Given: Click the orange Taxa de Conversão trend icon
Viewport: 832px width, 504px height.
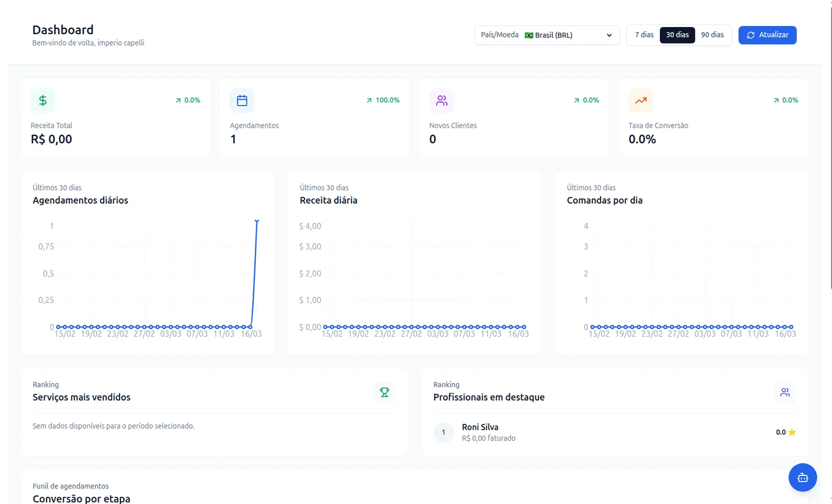Looking at the screenshot, I should (641, 100).
